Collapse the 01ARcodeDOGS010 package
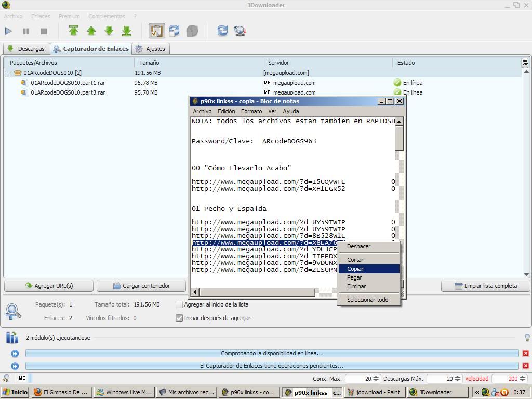532x399 pixels. coord(9,73)
